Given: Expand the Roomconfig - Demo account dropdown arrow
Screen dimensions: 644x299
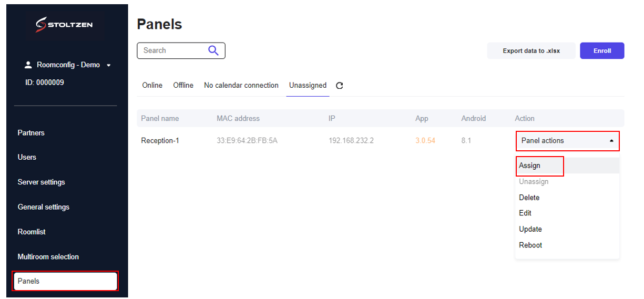Looking at the screenshot, I should click(x=108, y=66).
